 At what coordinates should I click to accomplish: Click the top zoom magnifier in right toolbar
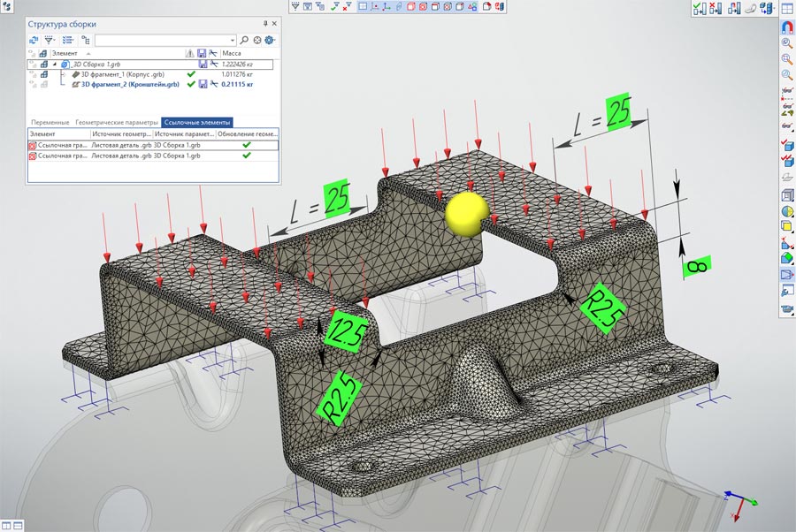tap(786, 42)
